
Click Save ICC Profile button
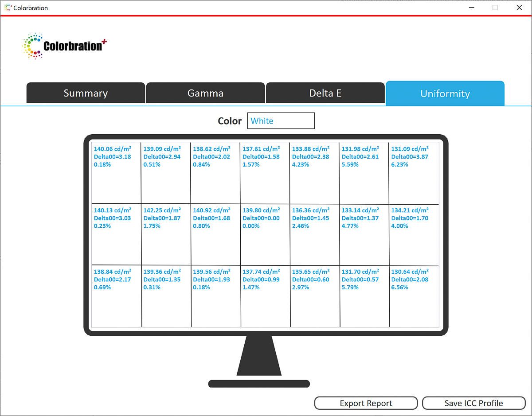[473, 403]
